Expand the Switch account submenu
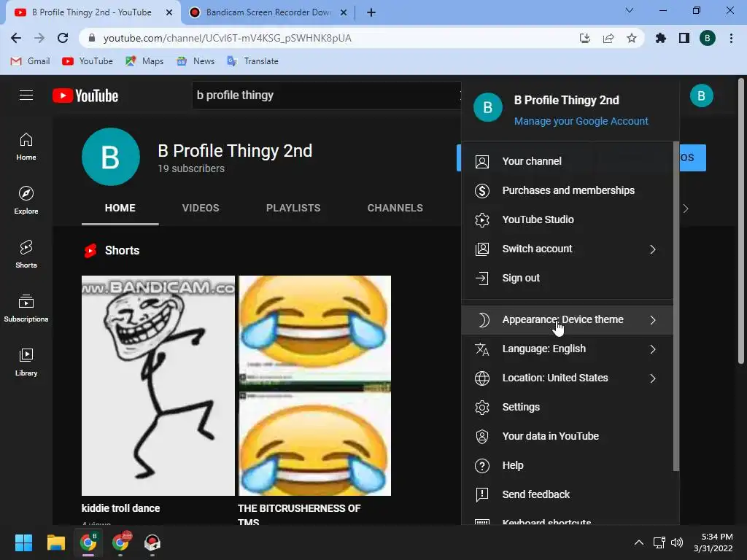Viewport: 747px width, 560px height. [x=567, y=249]
